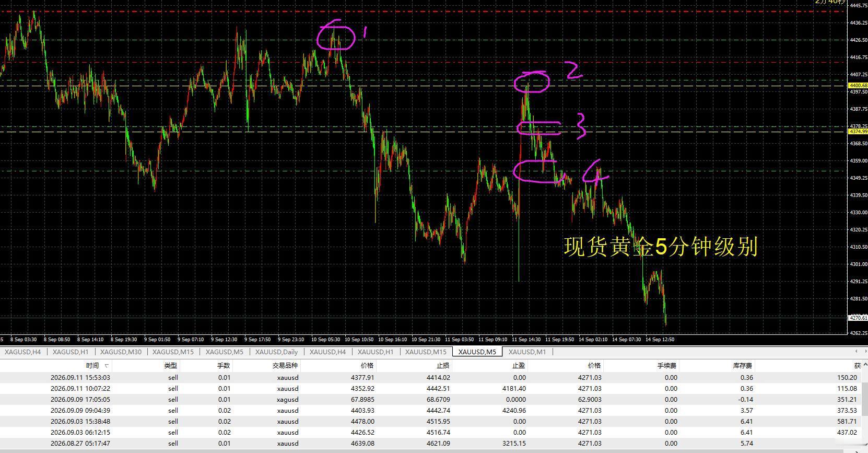
Task: Select the order opened 2026.08.27 05:17:47
Action: click(431, 443)
